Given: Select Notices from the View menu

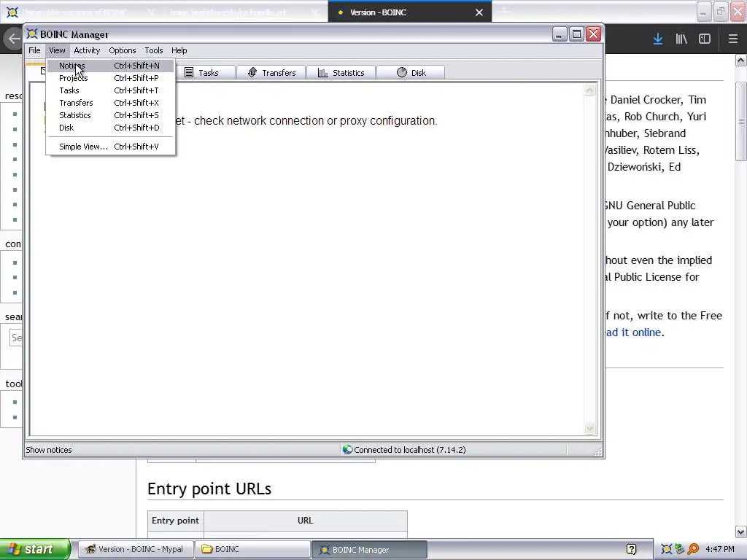Looking at the screenshot, I should (x=111, y=66).
